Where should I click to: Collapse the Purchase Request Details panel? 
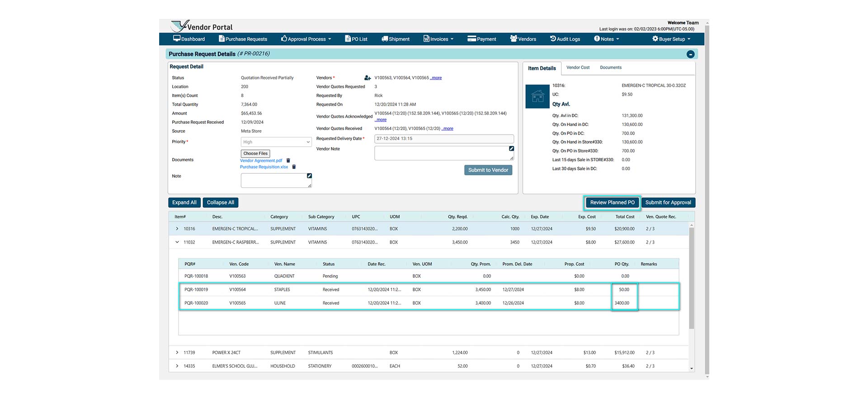690,54
